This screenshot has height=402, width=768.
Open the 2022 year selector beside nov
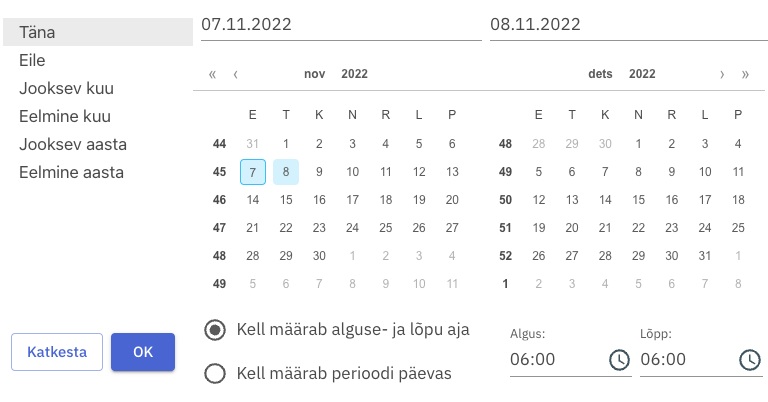pyautogui.click(x=355, y=74)
